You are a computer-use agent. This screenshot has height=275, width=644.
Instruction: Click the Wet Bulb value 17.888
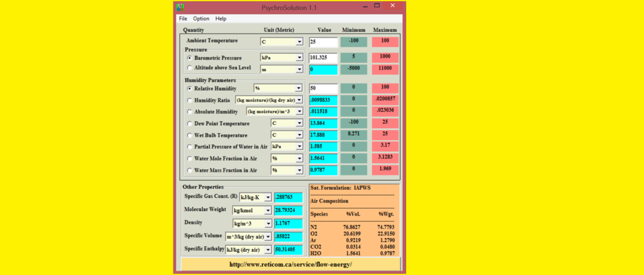click(323, 135)
